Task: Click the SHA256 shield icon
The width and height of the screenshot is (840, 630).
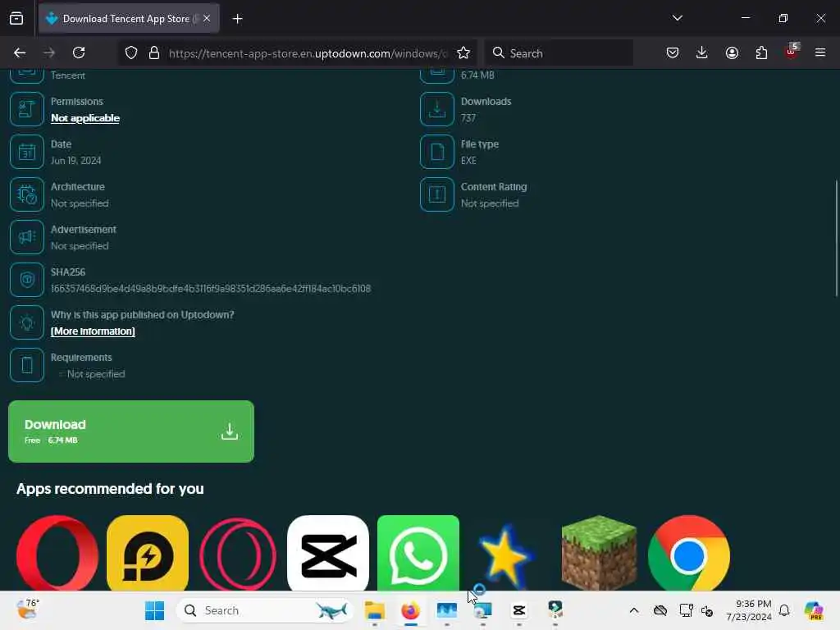Action: tap(27, 280)
